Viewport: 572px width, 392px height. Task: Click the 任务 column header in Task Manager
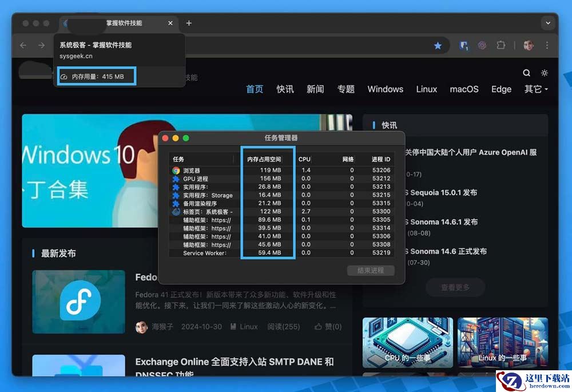pyautogui.click(x=178, y=159)
